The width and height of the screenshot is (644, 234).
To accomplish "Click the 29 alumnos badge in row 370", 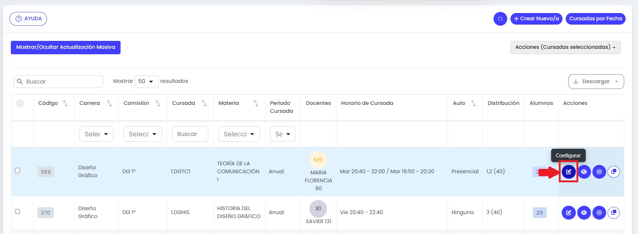I will coord(540,213).
